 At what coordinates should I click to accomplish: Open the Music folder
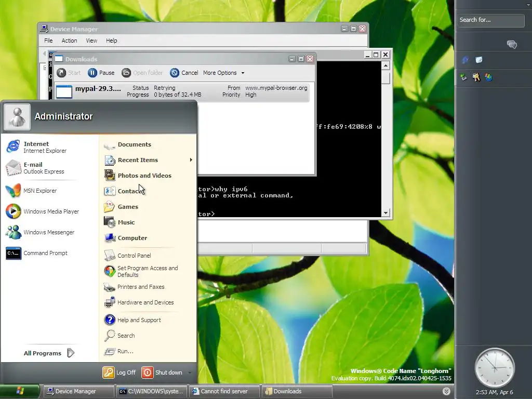[119, 222]
